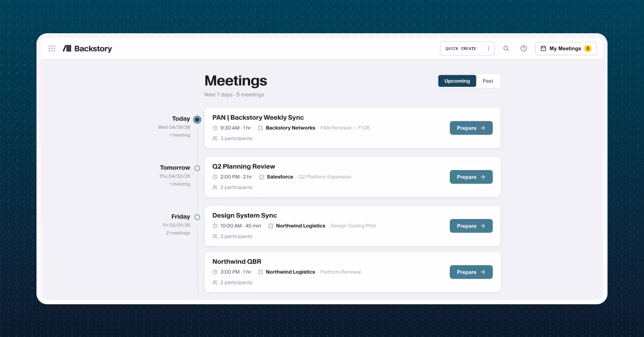Select the Today timeline marker
Image resolution: width=644 pixels, height=337 pixels.
pyautogui.click(x=197, y=120)
